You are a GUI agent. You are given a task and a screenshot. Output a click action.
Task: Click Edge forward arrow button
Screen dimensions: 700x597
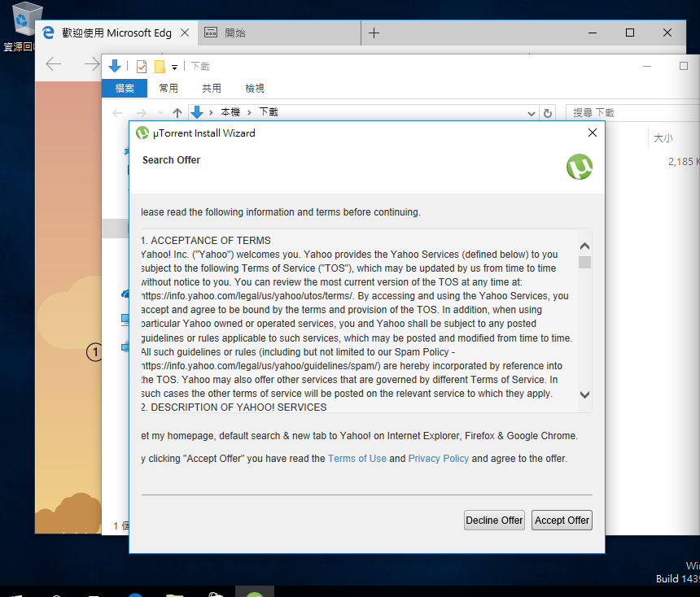click(x=91, y=64)
